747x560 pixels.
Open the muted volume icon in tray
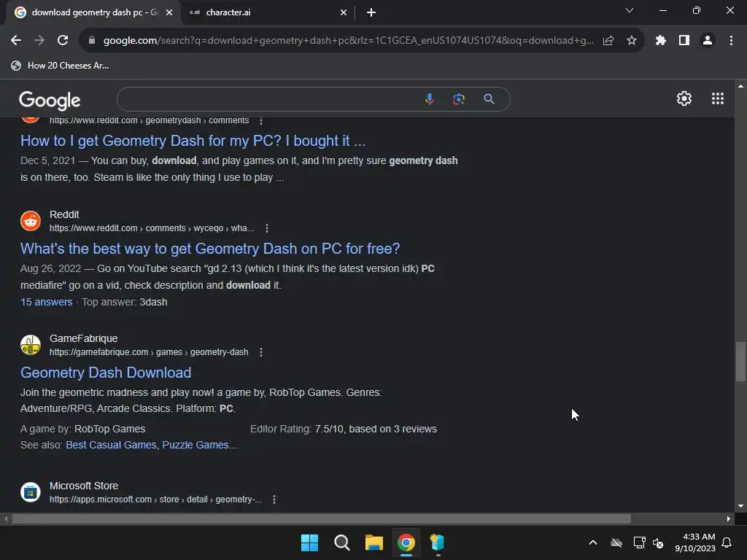(659, 542)
